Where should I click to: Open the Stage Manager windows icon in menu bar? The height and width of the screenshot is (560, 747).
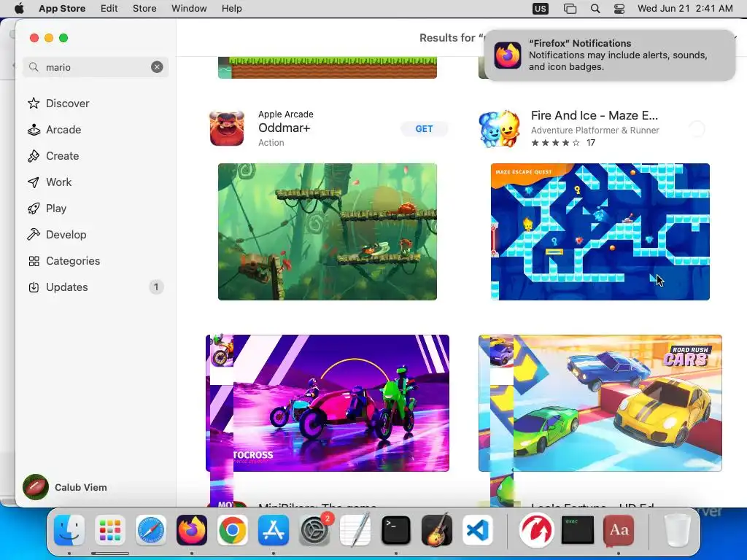click(570, 9)
